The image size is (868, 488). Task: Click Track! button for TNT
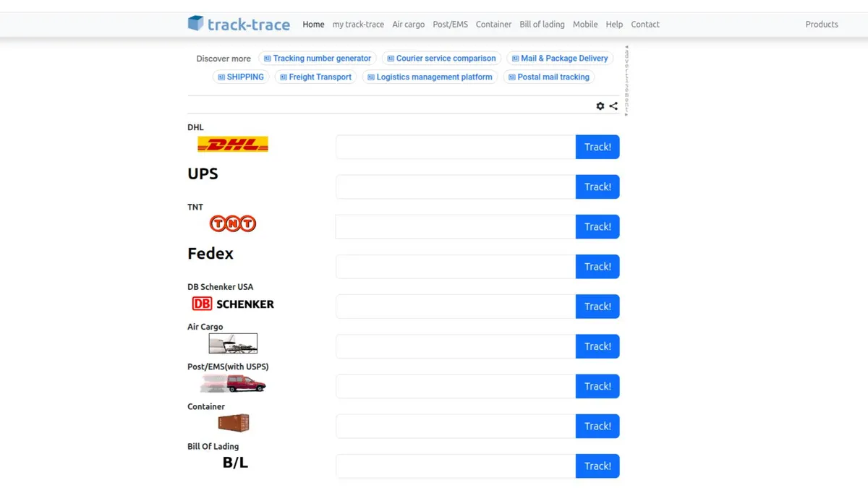(x=597, y=226)
